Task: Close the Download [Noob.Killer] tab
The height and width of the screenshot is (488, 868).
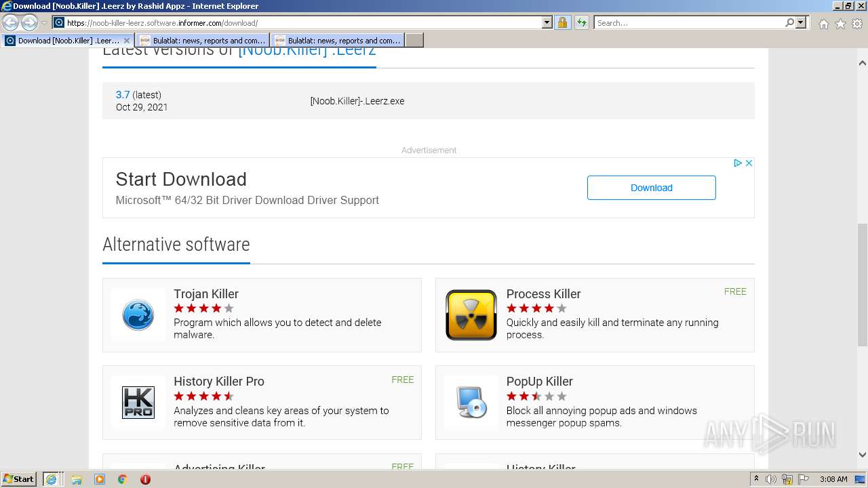Action: 126,41
